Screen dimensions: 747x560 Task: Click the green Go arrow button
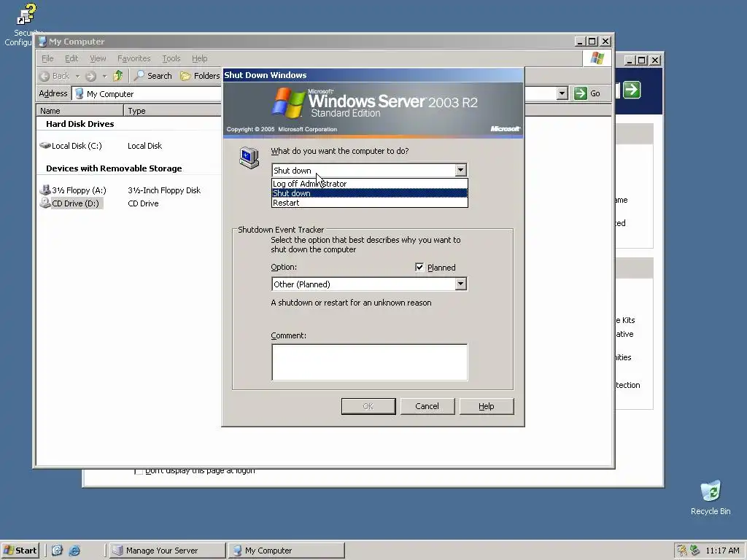[x=580, y=93]
